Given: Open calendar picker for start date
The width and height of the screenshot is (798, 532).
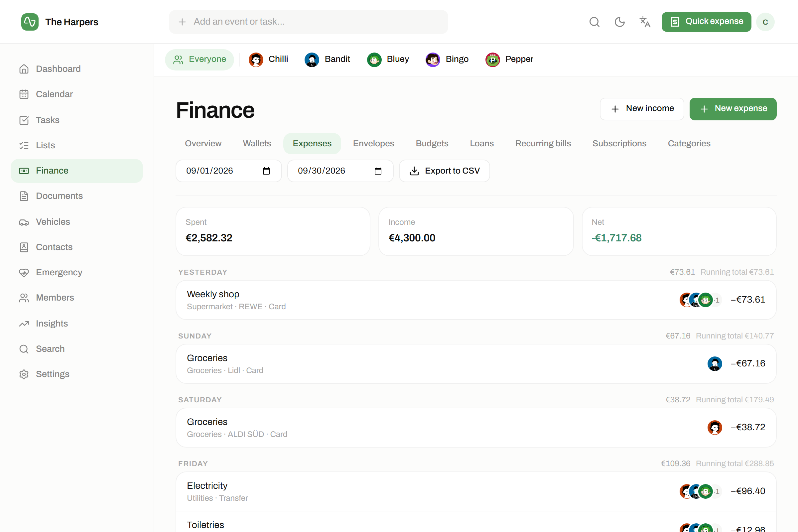Looking at the screenshot, I should pyautogui.click(x=266, y=171).
